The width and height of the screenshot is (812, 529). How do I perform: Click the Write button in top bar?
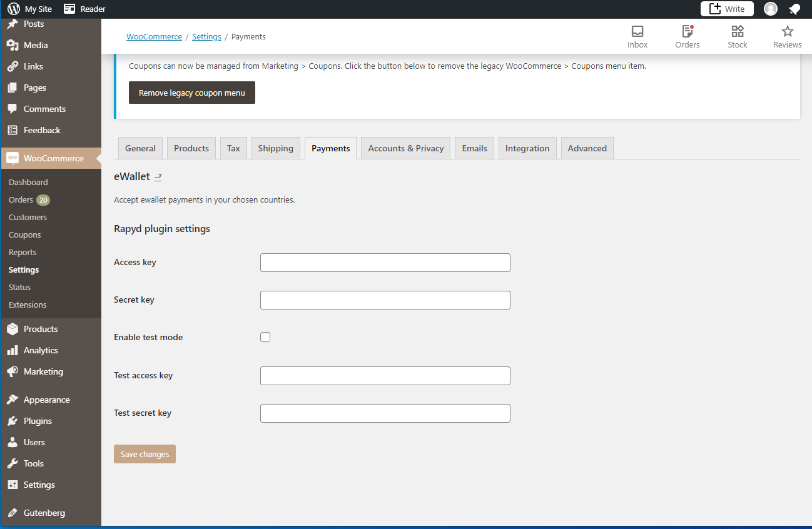point(727,9)
